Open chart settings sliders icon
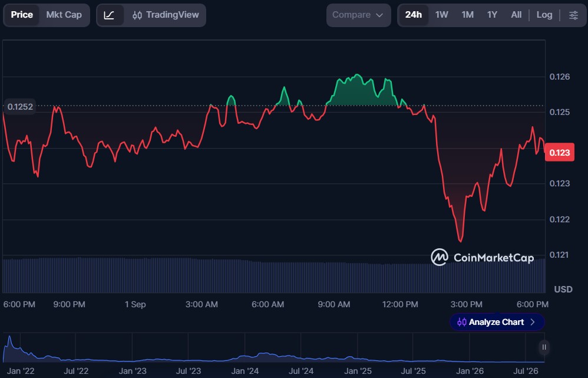588x378 pixels. tap(573, 15)
